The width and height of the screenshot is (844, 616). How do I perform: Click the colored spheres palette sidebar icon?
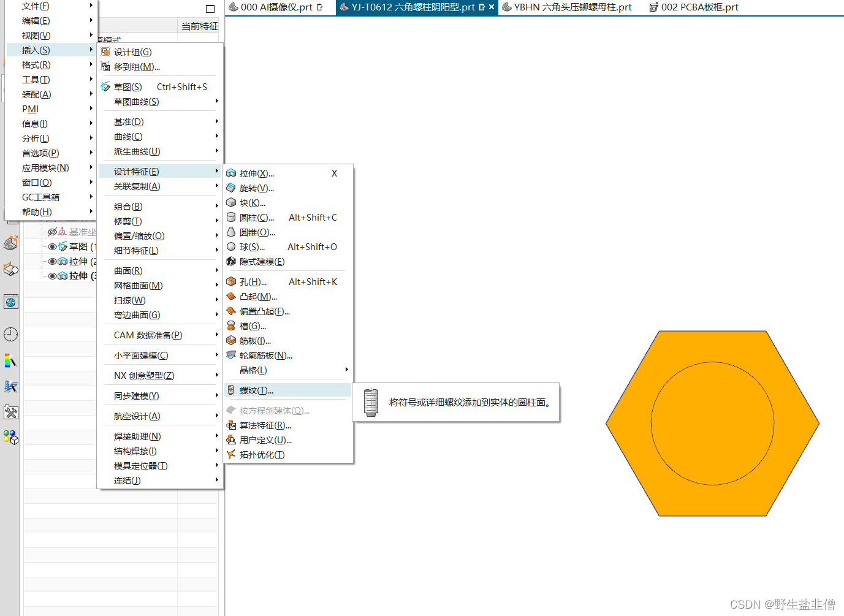[10, 437]
